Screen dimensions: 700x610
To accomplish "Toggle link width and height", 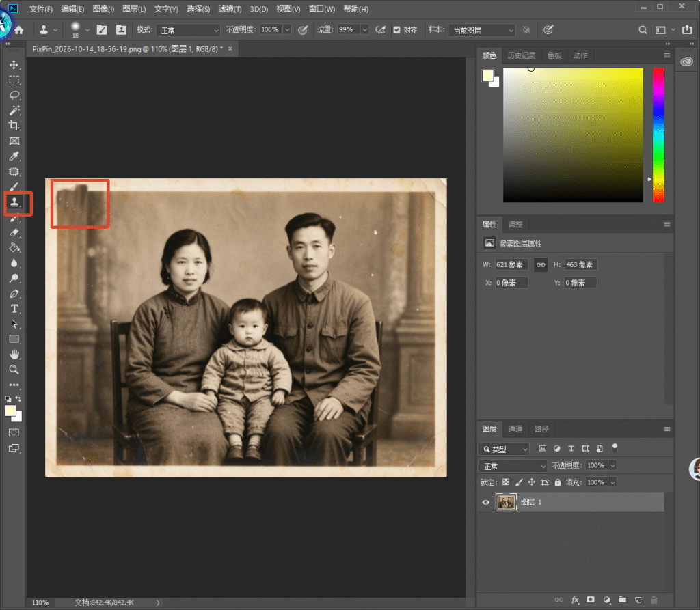I will pyautogui.click(x=541, y=264).
